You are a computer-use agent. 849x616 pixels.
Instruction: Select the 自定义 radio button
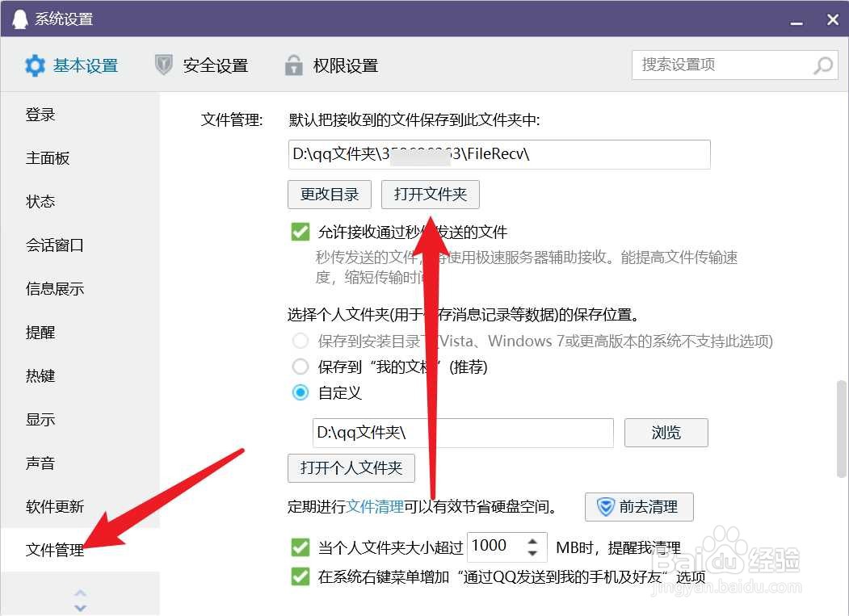pos(300,392)
